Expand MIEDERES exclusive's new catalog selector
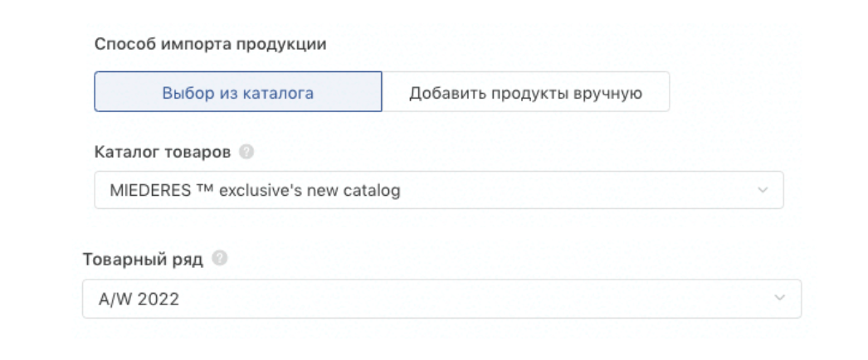This screenshot has height=360, width=868. coord(439,190)
